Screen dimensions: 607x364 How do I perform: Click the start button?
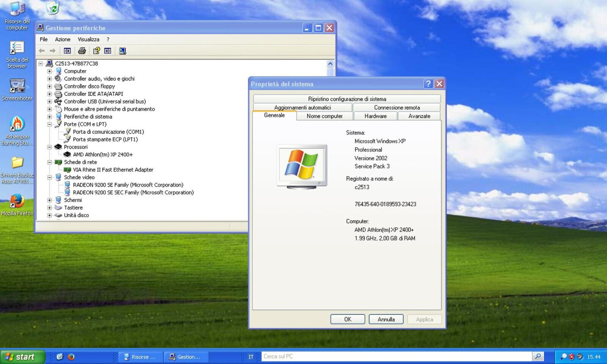click(23, 357)
